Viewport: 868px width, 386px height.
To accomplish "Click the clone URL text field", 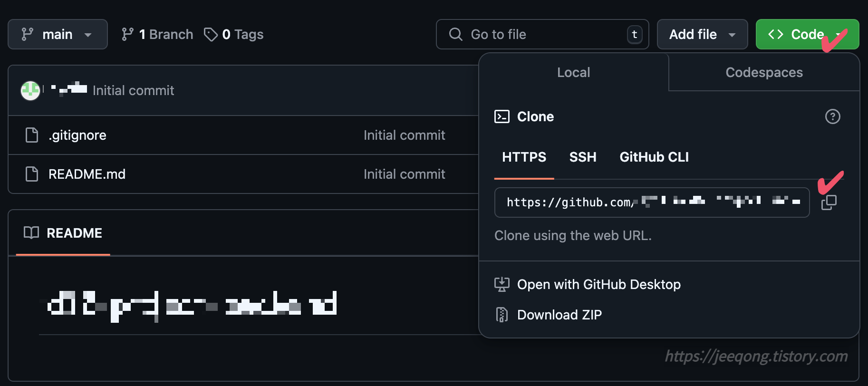I will pos(652,203).
